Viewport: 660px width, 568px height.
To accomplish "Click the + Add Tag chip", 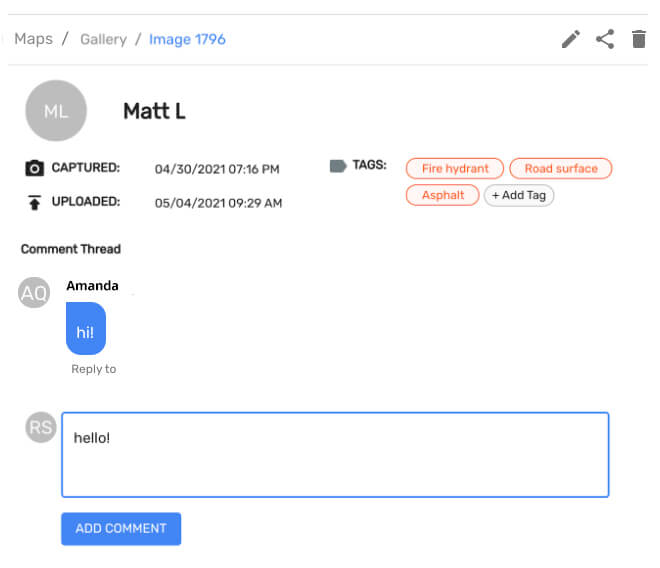I will pyautogui.click(x=519, y=195).
